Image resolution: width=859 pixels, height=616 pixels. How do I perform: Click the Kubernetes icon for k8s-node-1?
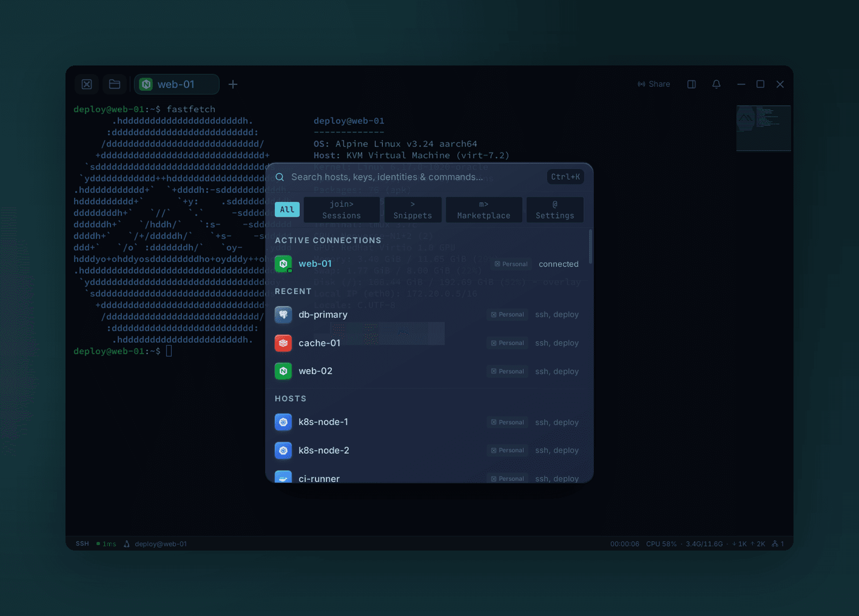pos(283,422)
